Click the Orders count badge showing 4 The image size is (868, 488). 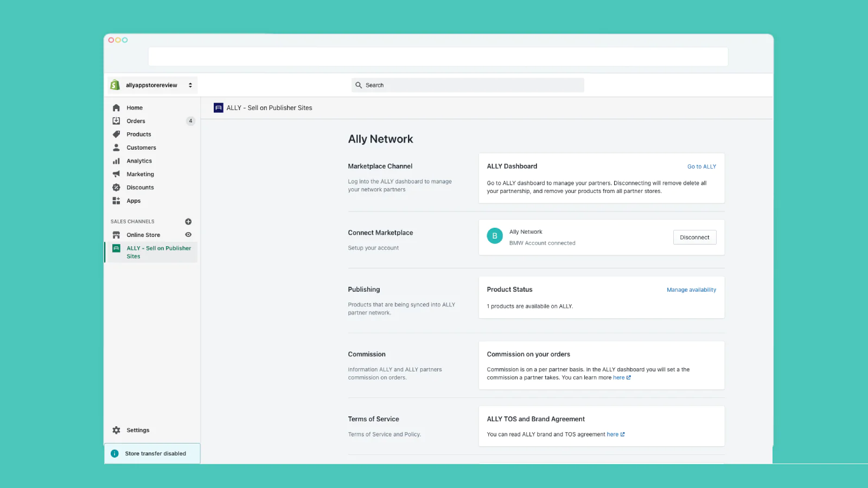tap(190, 121)
